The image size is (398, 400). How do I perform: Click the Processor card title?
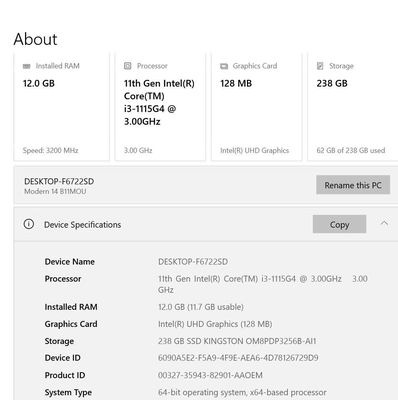point(152,66)
